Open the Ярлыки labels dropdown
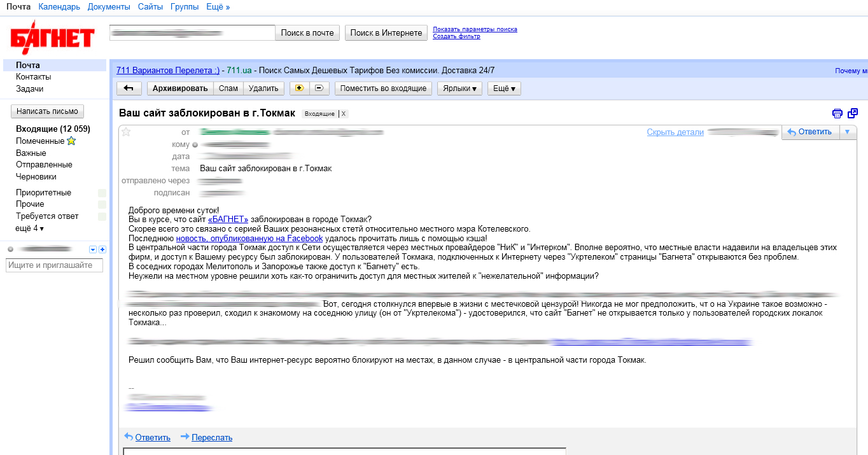Viewport: 868px width, 455px height. pos(459,88)
